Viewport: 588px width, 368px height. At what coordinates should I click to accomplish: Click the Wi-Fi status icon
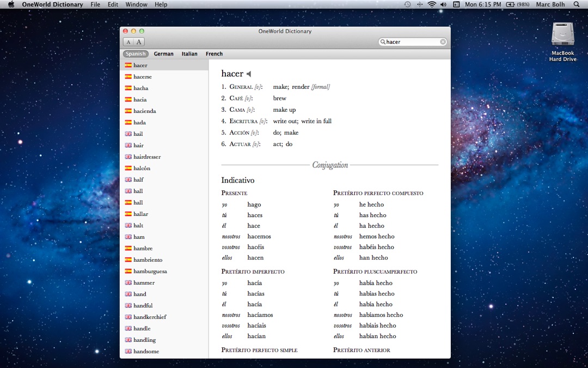pos(432,4)
